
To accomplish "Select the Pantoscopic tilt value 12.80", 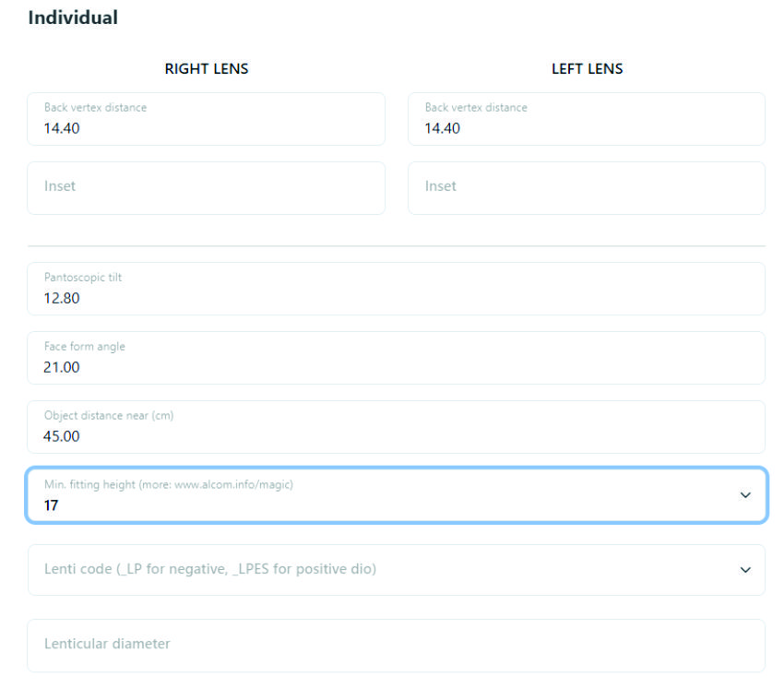I will (x=62, y=298).
